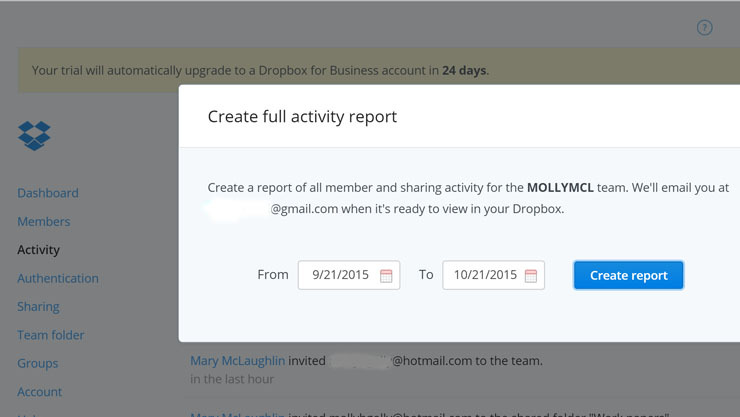
Task: Click the From date field 9/21/2015
Action: (x=349, y=275)
